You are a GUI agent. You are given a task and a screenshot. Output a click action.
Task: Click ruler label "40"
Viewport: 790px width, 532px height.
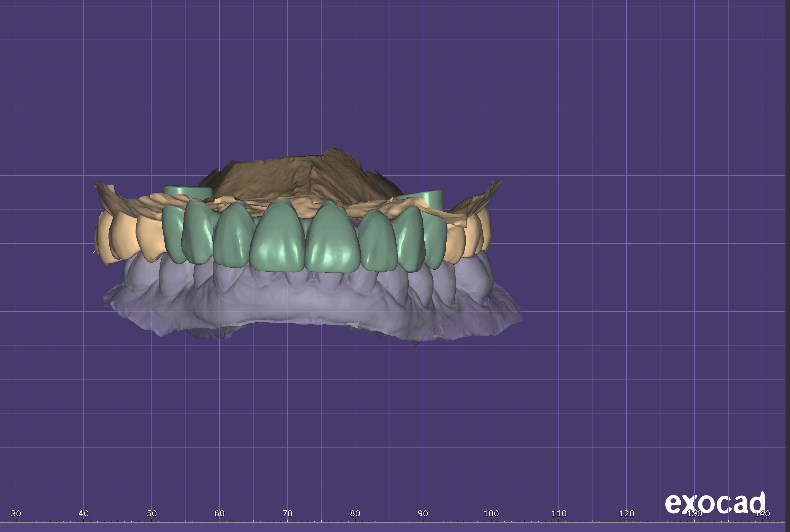click(84, 513)
